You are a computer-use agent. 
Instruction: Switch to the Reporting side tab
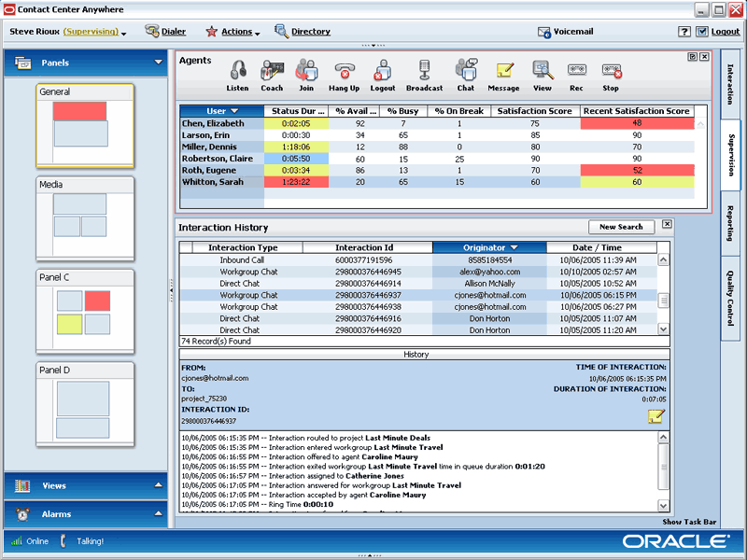(x=730, y=223)
